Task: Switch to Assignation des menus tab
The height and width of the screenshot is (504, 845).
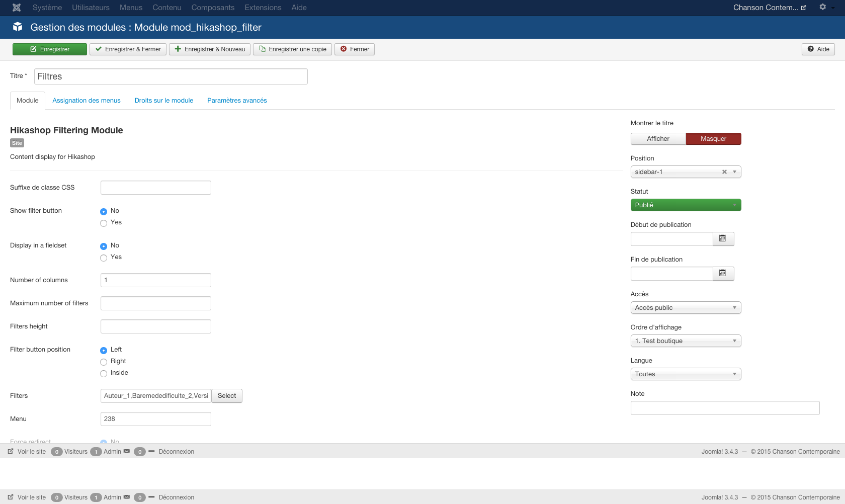Action: click(x=87, y=101)
